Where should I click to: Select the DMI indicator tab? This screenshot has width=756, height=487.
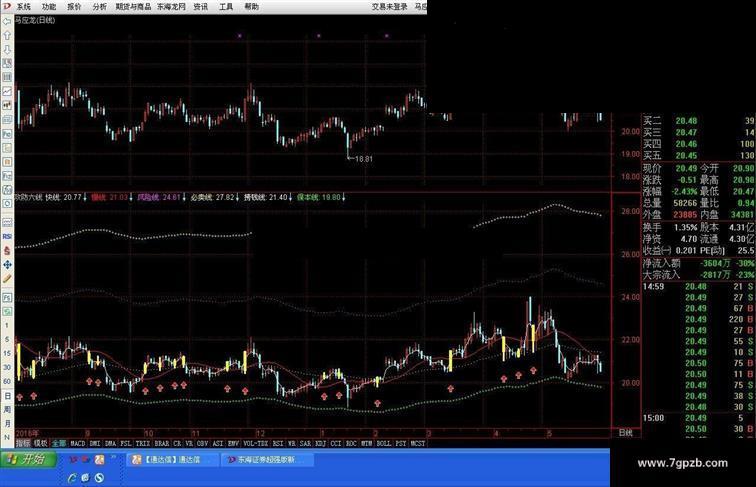click(x=95, y=443)
